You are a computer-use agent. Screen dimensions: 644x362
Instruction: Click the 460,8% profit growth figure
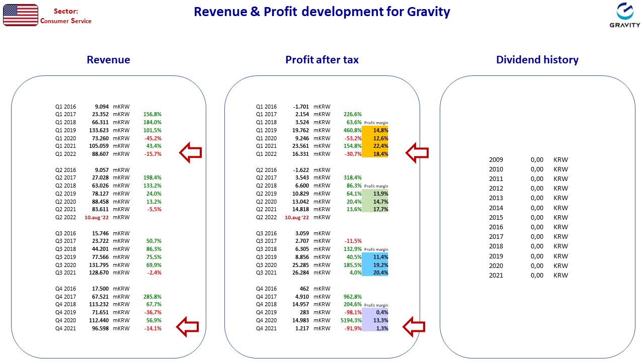(353, 130)
